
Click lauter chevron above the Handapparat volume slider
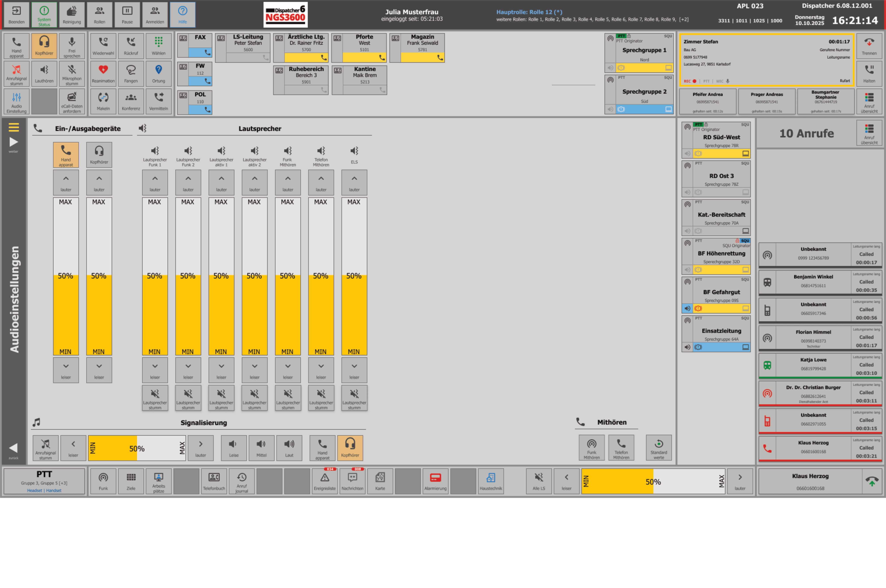(x=66, y=183)
